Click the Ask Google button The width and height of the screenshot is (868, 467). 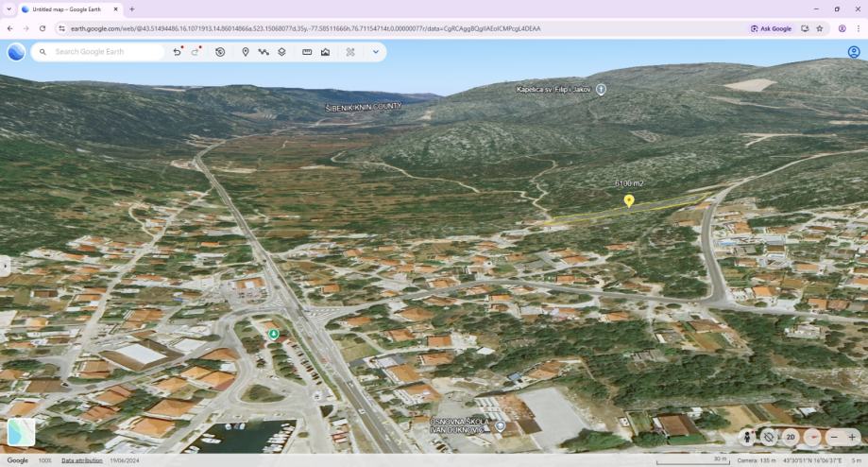pyautogui.click(x=772, y=28)
